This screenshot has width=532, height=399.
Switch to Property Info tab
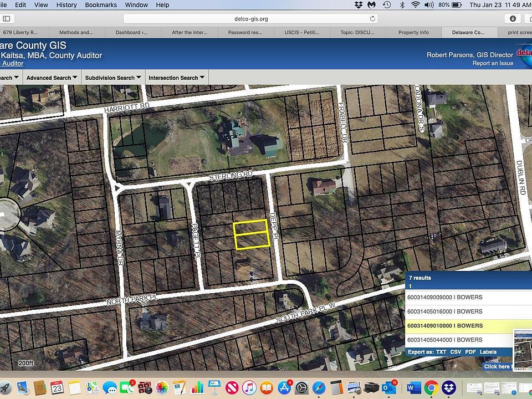pyautogui.click(x=413, y=32)
